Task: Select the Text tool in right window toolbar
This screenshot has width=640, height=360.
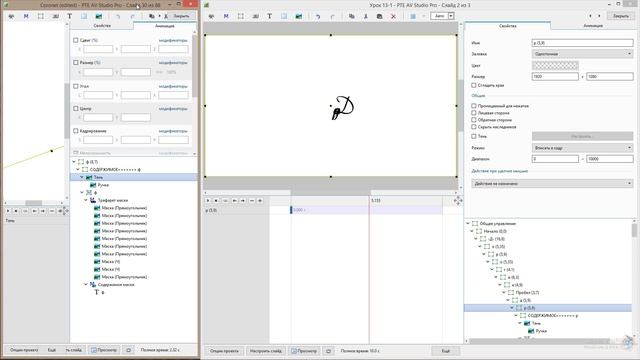Action: [x=269, y=16]
